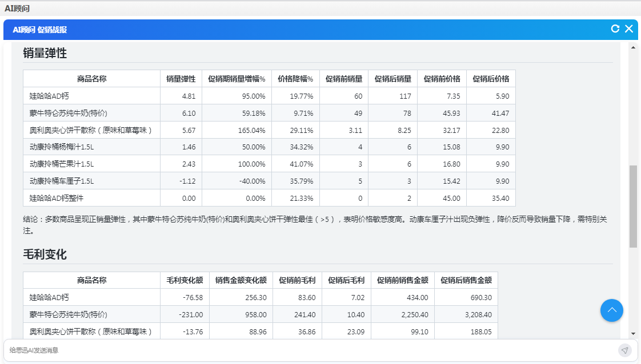Select 动康拎桶芒果汁1.5L row
Image resolution: width=641 pixels, height=364 pixels.
(x=270, y=164)
